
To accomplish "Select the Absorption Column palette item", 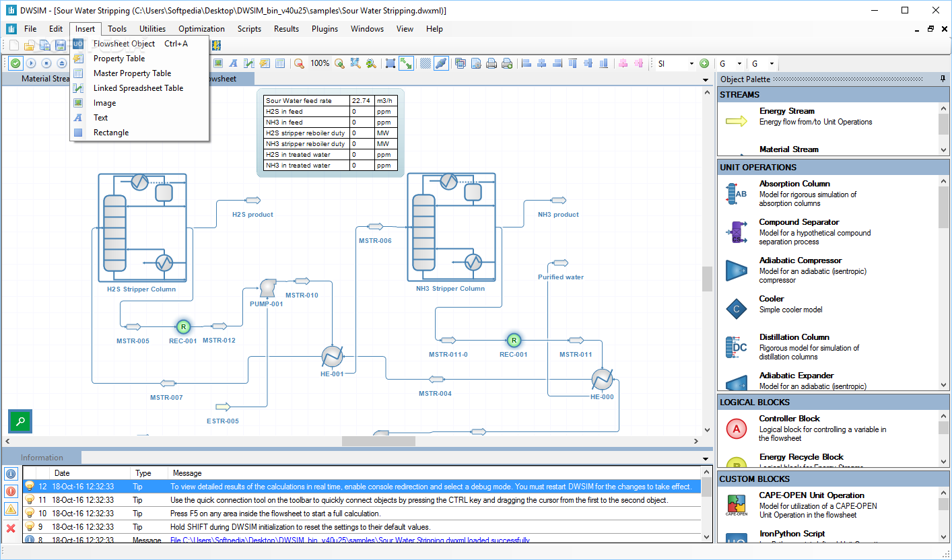I will pos(827,193).
